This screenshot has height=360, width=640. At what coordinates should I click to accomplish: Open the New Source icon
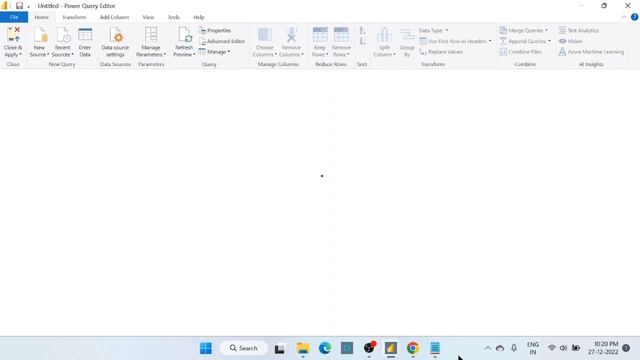pos(40,35)
